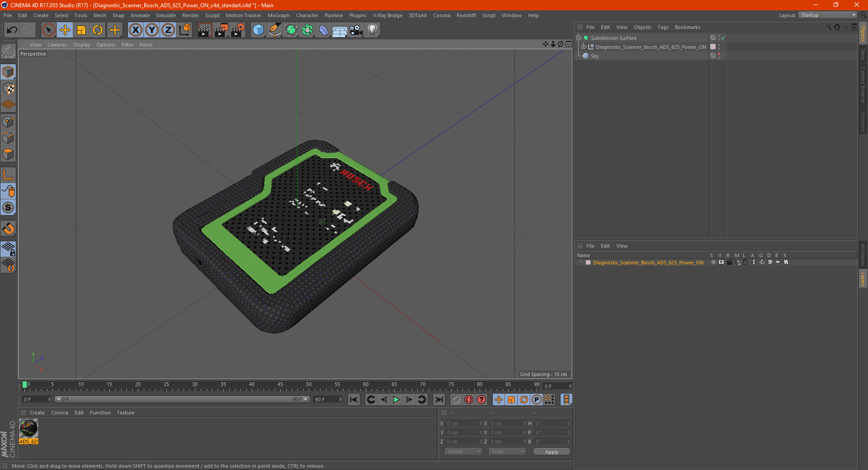Select the Live Selection tool
868x470 pixels.
tap(48, 30)
